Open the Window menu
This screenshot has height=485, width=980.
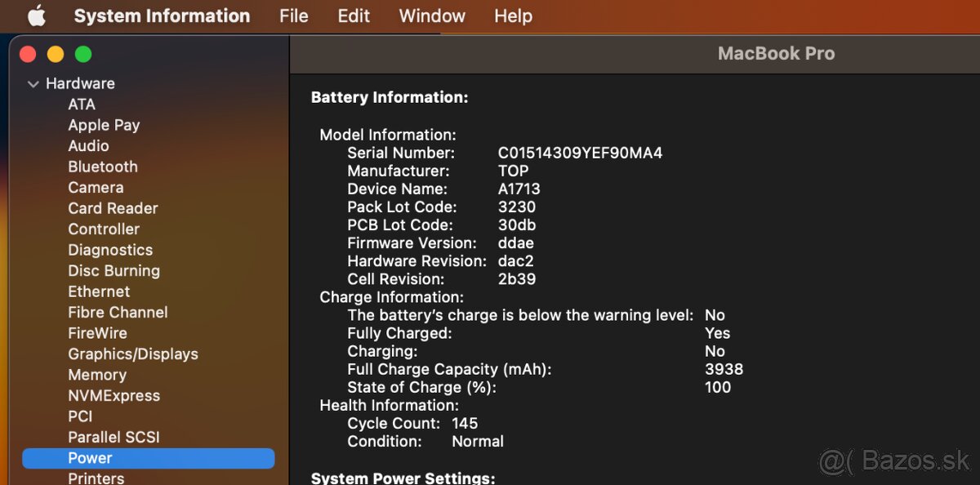[431, 16]
